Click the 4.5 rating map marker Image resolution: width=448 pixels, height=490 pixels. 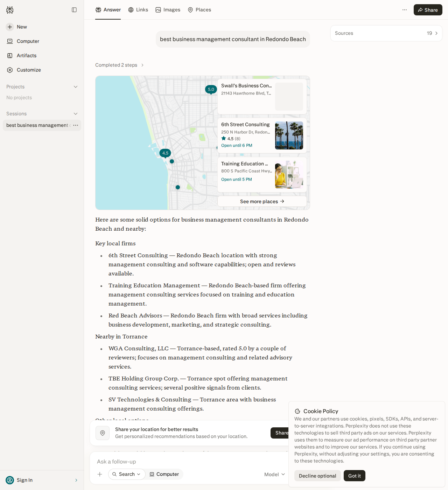tap(165, 153)
